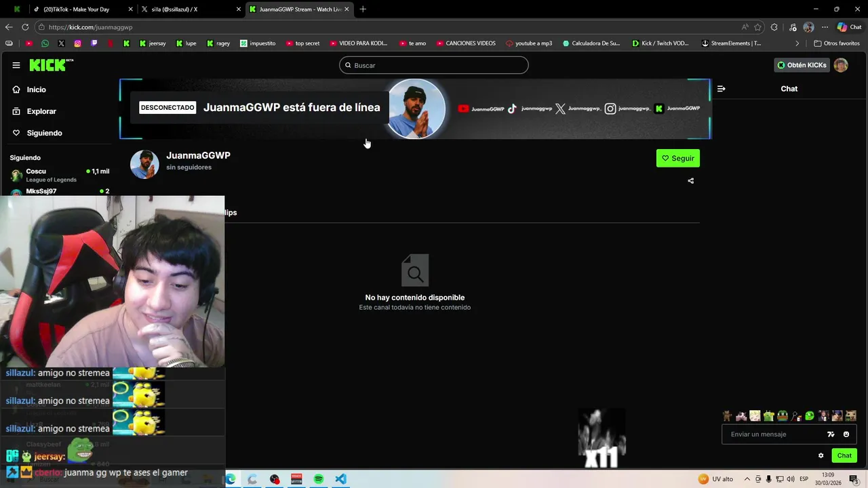This screenshot has height=488, width=868.
Task: Open the Instagram bookmark icon
Action: (77, 43)
